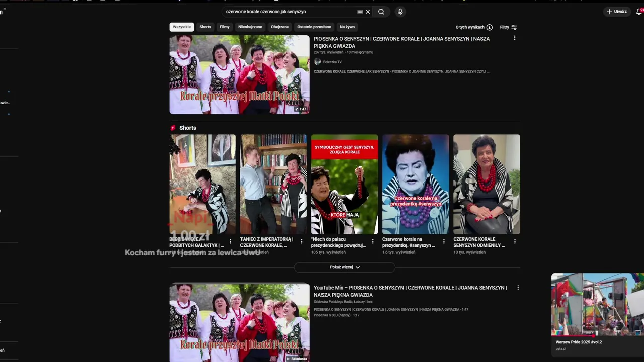This screenshot has height=362, width=644.
Task: Open short thumbnail Będzie więcej podbitych galaktyk
Action: point(202,184)
